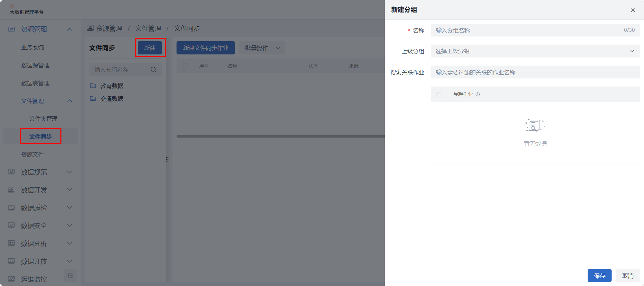Open 数据表管理 menu item
The image size is (644, 286).
pos(35,83)
